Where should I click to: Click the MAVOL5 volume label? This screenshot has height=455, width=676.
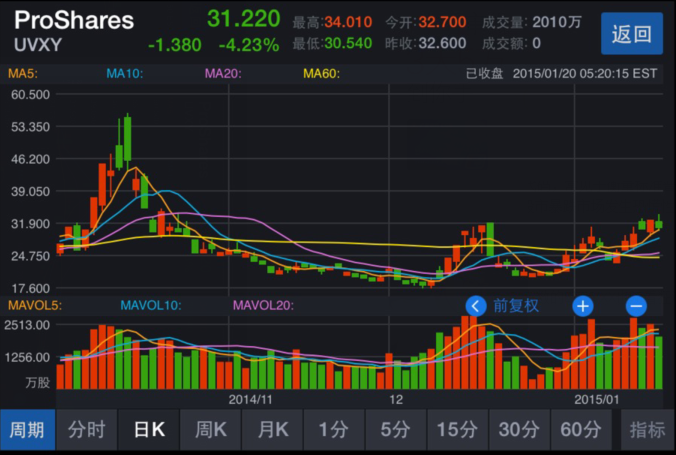click(x=35, y=305)
